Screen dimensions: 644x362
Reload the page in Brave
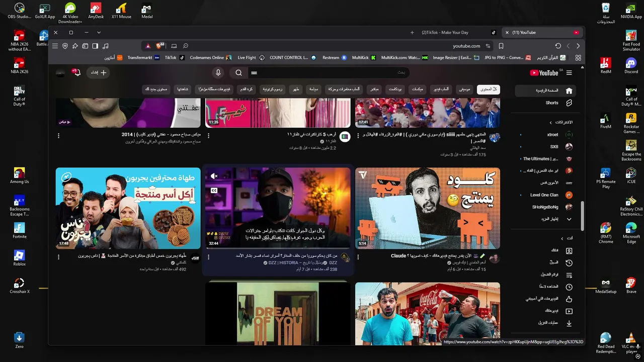(x=558, y=46)
